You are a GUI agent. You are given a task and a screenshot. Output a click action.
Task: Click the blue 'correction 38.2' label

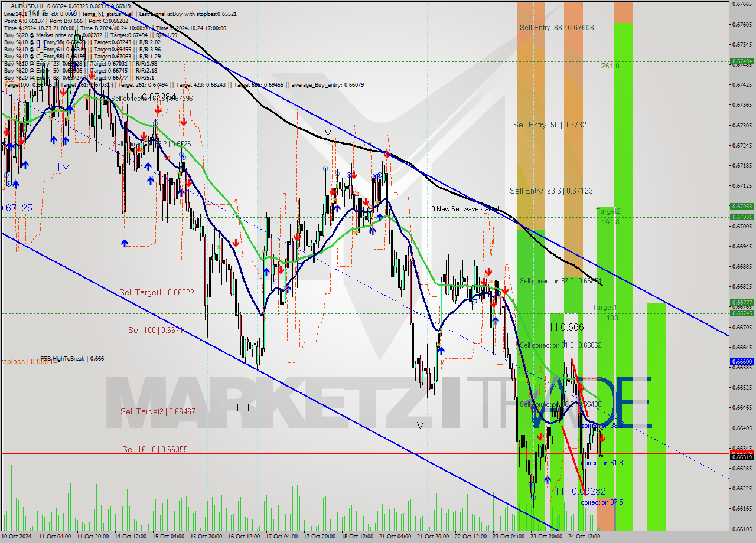(601, 426)
